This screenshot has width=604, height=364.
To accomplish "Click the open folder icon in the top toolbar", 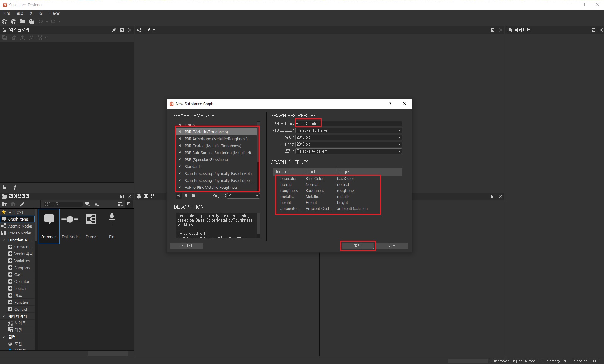I will pyautogui.click(x=22, y=21).
